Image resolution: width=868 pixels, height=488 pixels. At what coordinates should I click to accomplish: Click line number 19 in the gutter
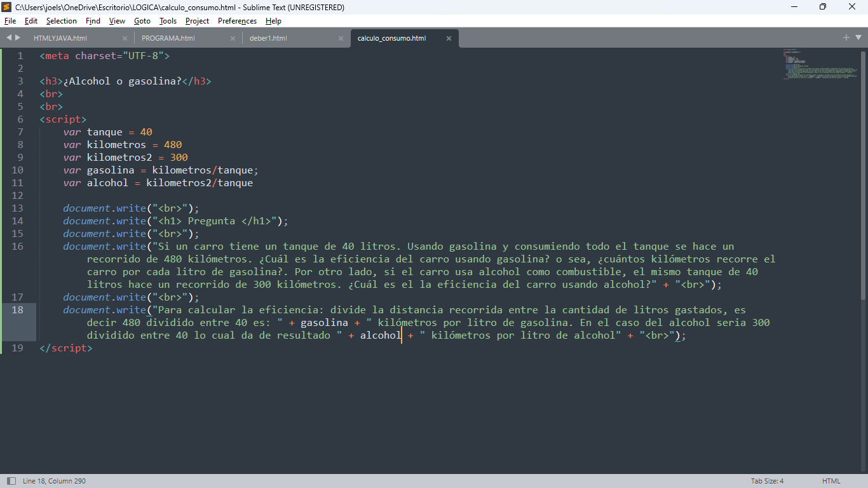[18, 348]
